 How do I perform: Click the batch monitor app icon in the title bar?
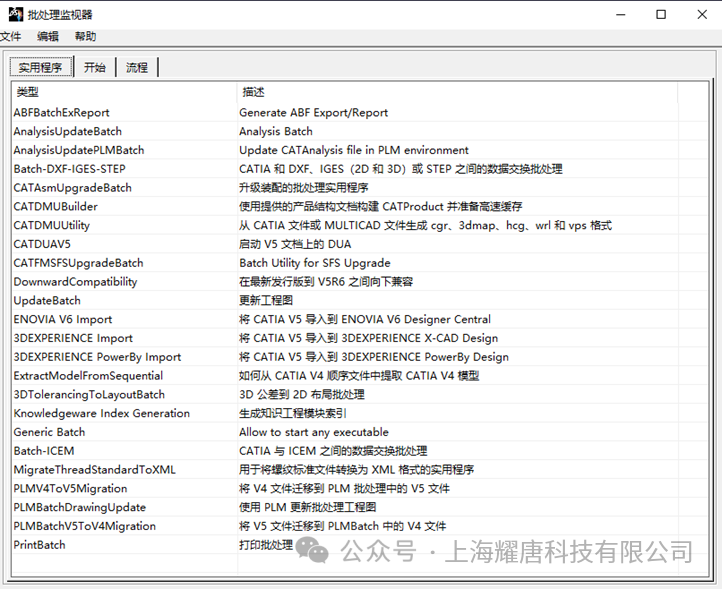coord(16,14)
